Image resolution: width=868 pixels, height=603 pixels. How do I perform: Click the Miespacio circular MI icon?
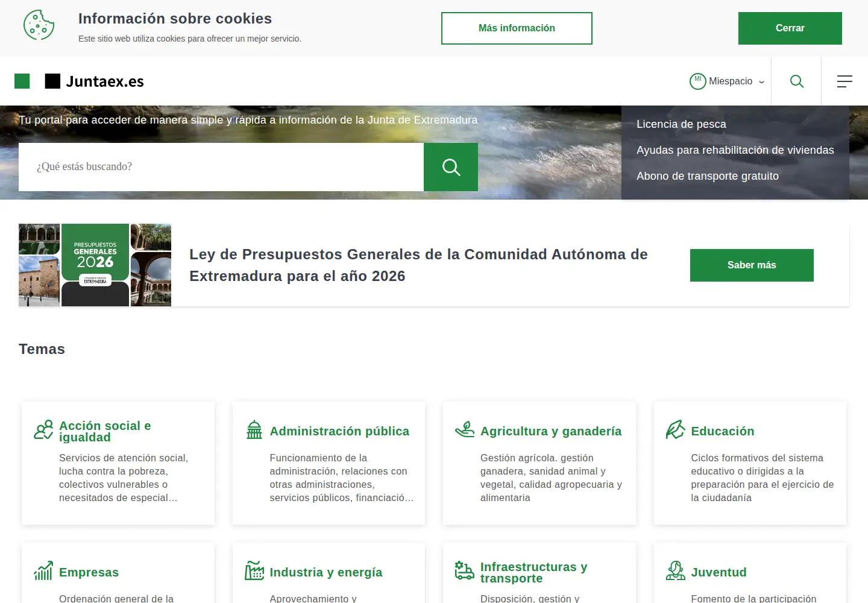(697, 81)
